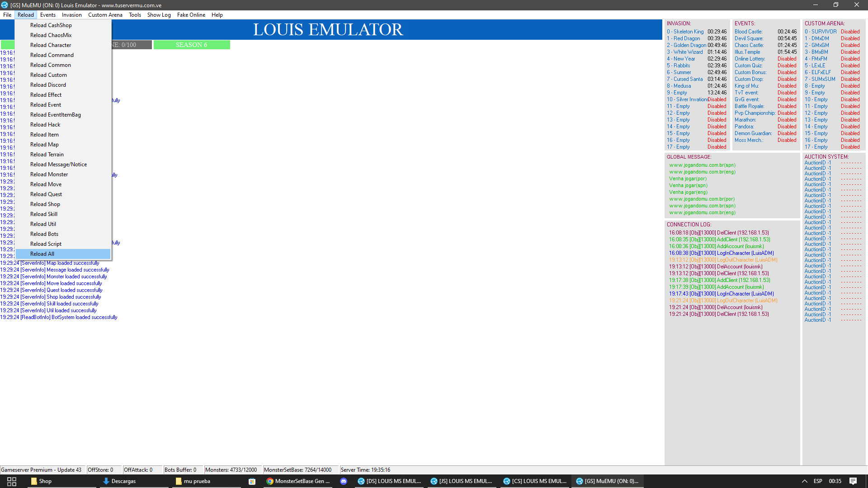868x488 pixels.
Task: Click the SEASON 6 green label
Action: coord(192,45)
